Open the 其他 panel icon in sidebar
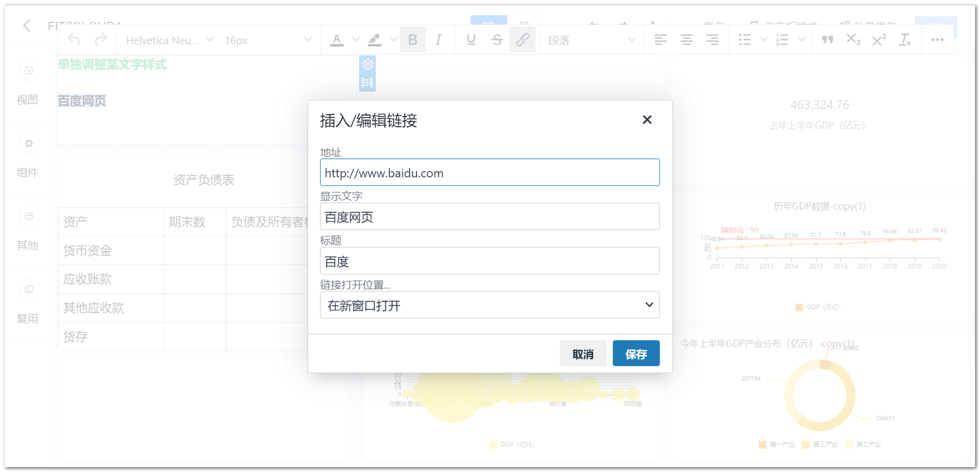980x472 pixels. point(29,217)
